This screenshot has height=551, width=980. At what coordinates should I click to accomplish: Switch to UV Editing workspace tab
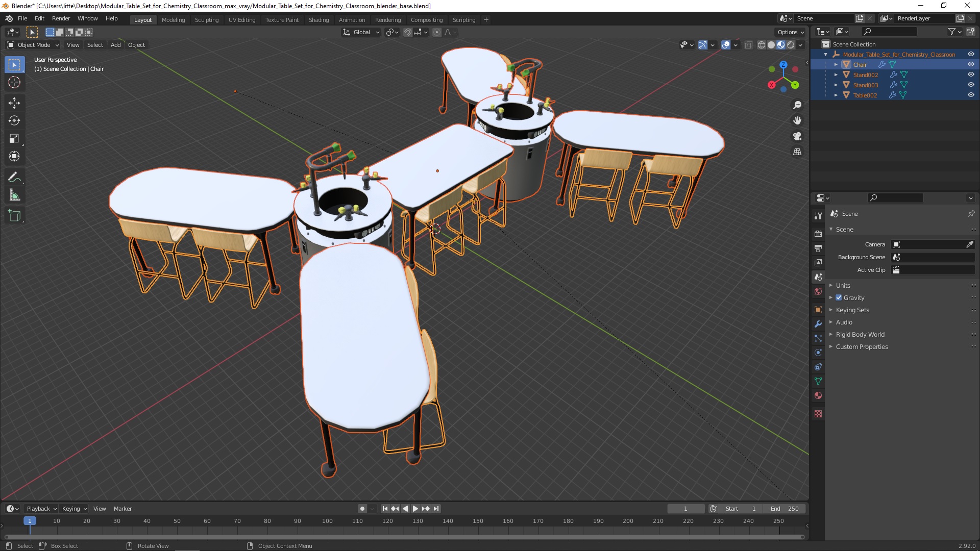pyautogui.click(x=242, y=19)
